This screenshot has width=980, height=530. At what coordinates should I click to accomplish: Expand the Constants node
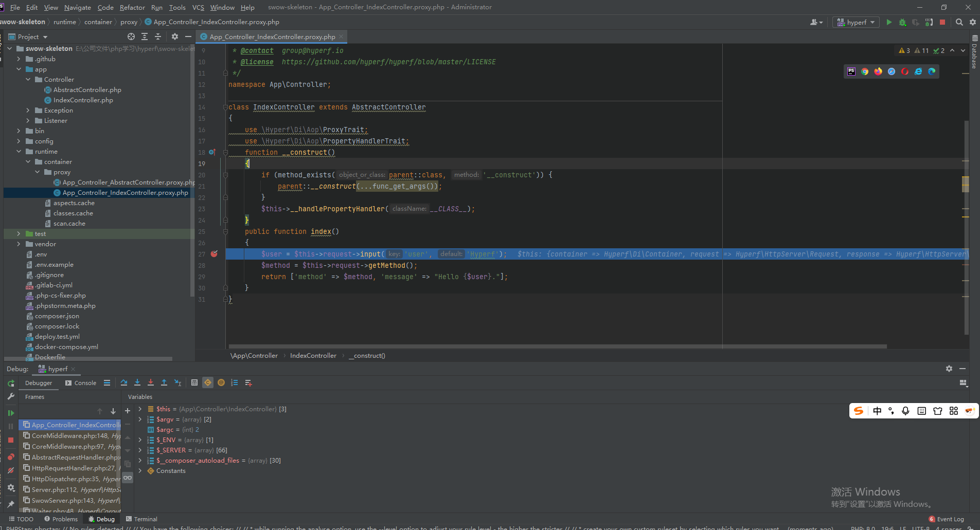pyautogui.click(x=140, y=471)
